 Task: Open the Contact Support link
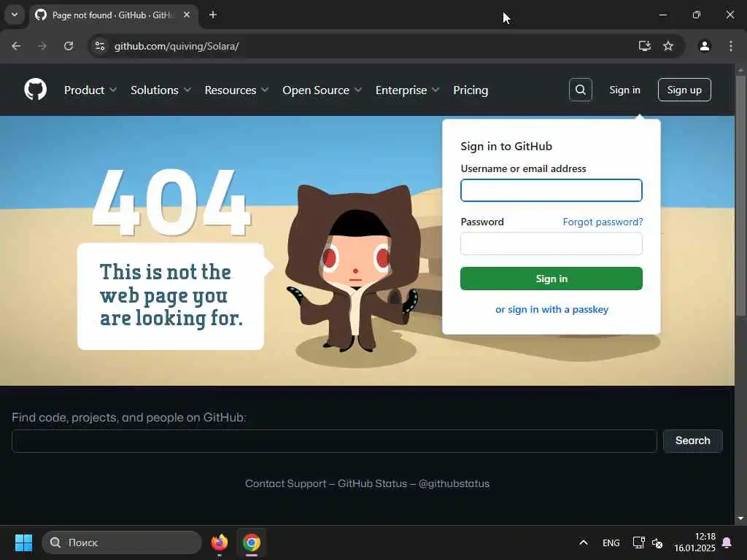(286, 483)
